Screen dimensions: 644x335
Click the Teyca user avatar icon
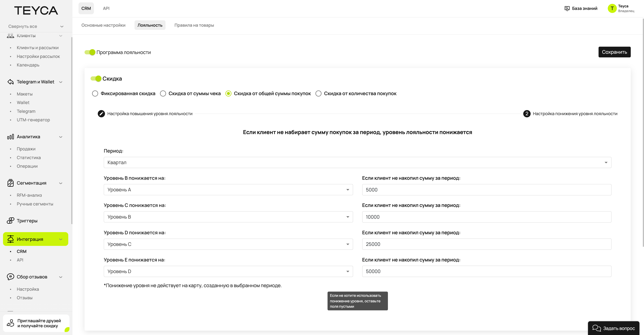(x=612, y=9)
